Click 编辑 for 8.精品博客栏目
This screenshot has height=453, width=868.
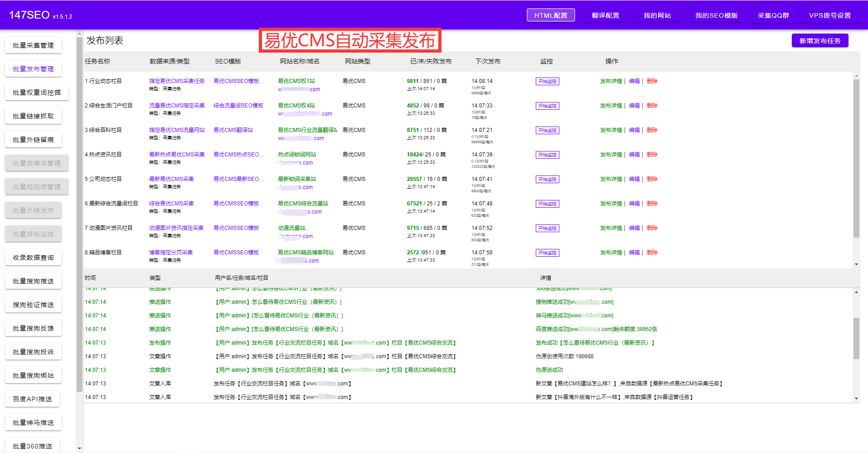tap(634, 253)
